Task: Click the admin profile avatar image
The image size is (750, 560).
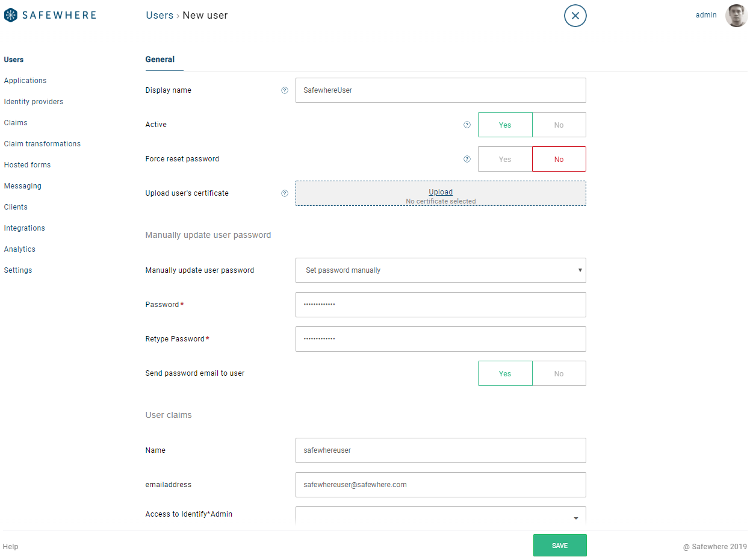Action: pyautogui.click(x=736, y=15)
